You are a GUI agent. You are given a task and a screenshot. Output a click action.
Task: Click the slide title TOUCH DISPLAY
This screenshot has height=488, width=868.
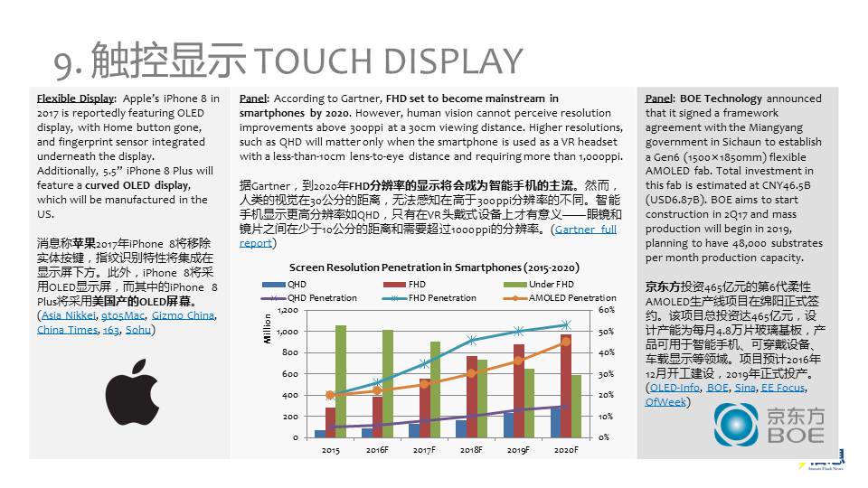388,61
